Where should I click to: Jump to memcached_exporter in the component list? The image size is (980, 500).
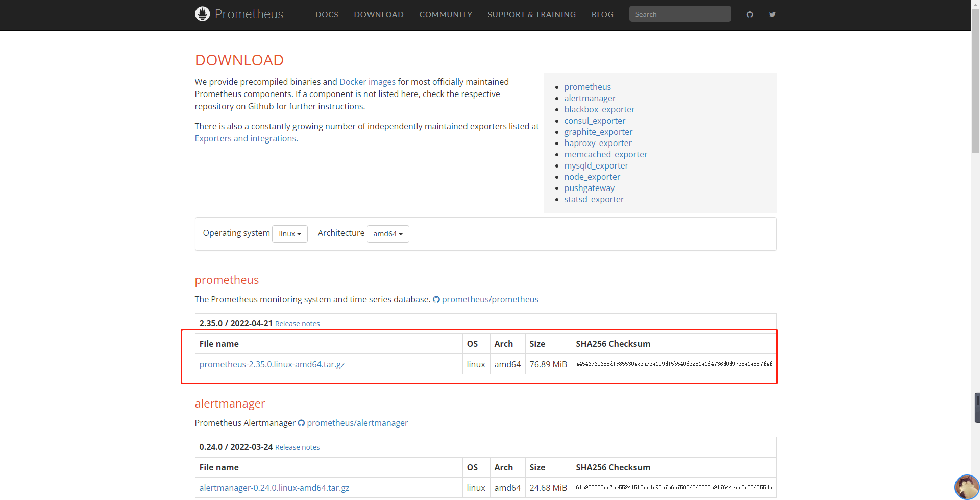[606, 154]
